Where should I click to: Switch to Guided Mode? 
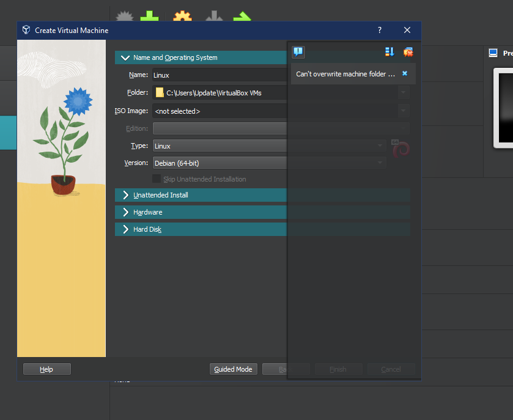(234, 369)
